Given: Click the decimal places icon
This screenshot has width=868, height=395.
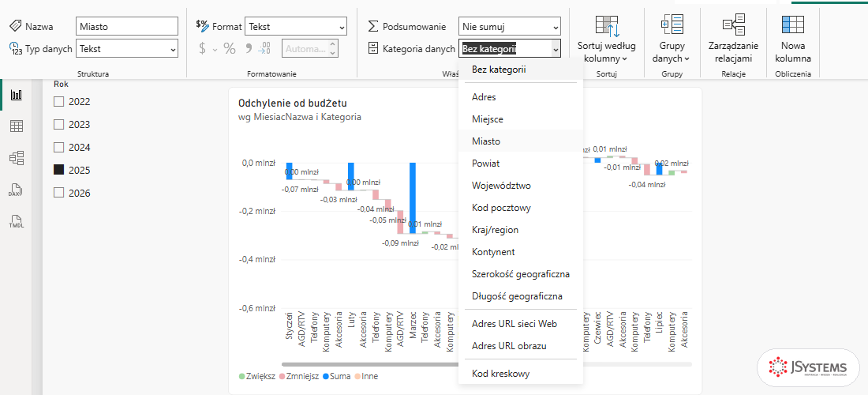Looking at the screenshot, I should pyautogui.click(x=265, y=49).
